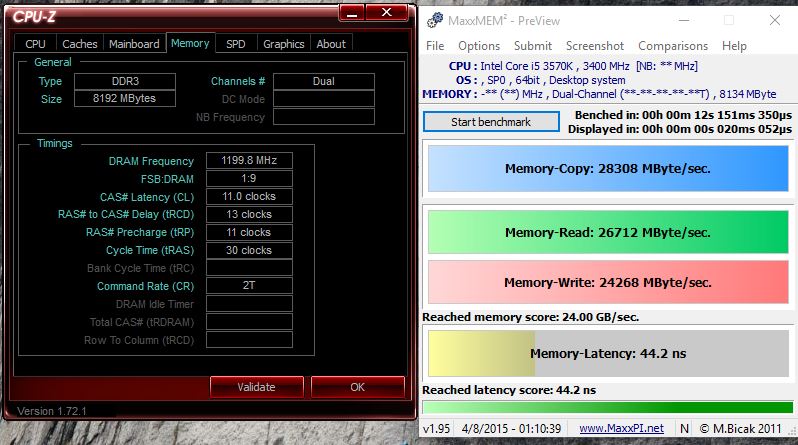Click the empty DC Mode field
798x445 pixels.
click(324, 99)
